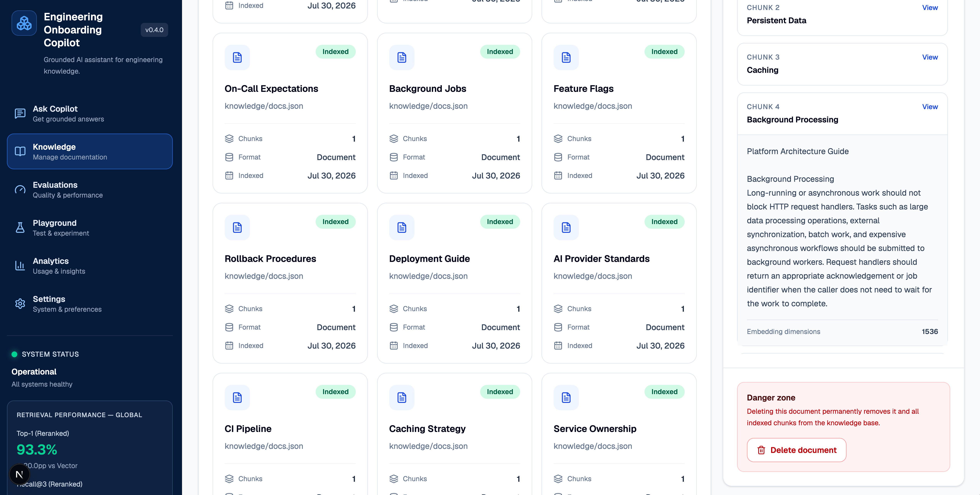Click the Rollback Procedures document icon
The image size is (980, 495).
[237, 228]
